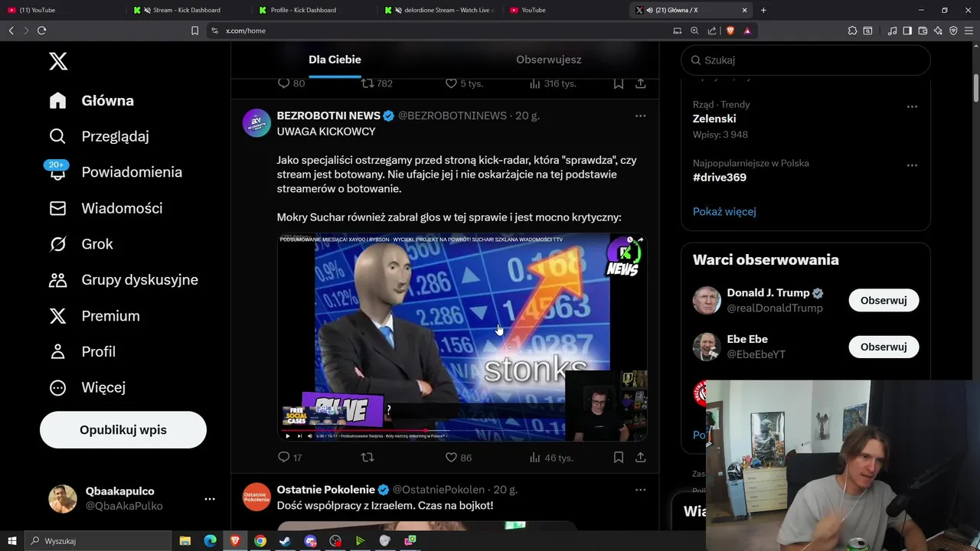Open Qbaakapulco account switcher
The height and width of the screenshot is (551, 980).
[132, 499]
